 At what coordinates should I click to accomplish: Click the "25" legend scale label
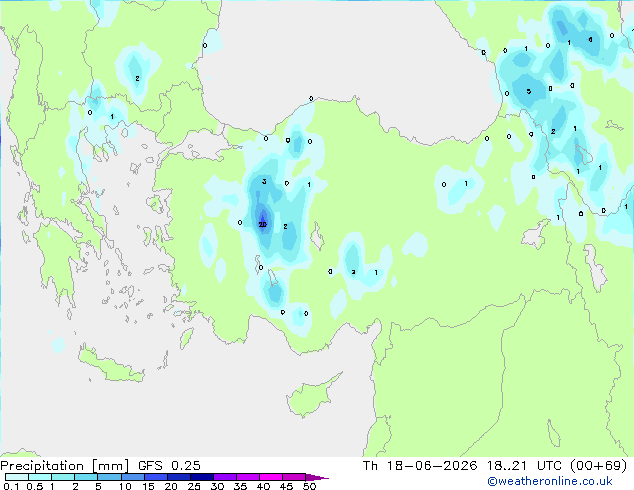tap(194, 486)
